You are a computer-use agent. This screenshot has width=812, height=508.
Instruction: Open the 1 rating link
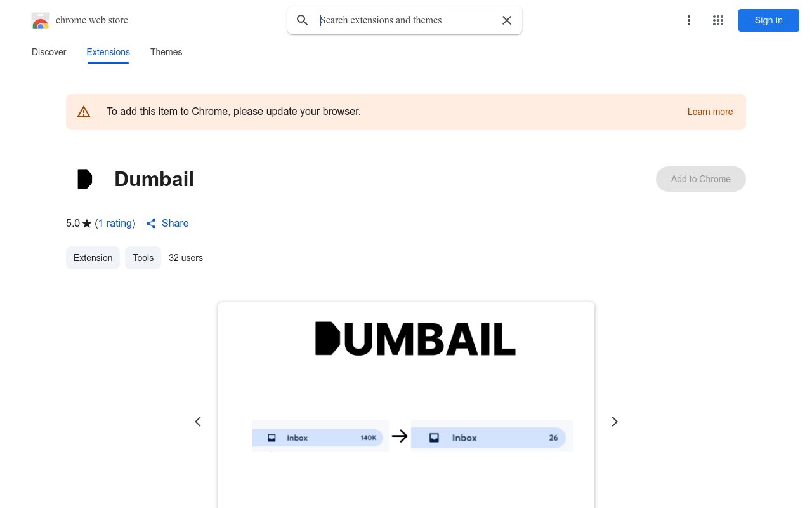[x=115, y=223]
